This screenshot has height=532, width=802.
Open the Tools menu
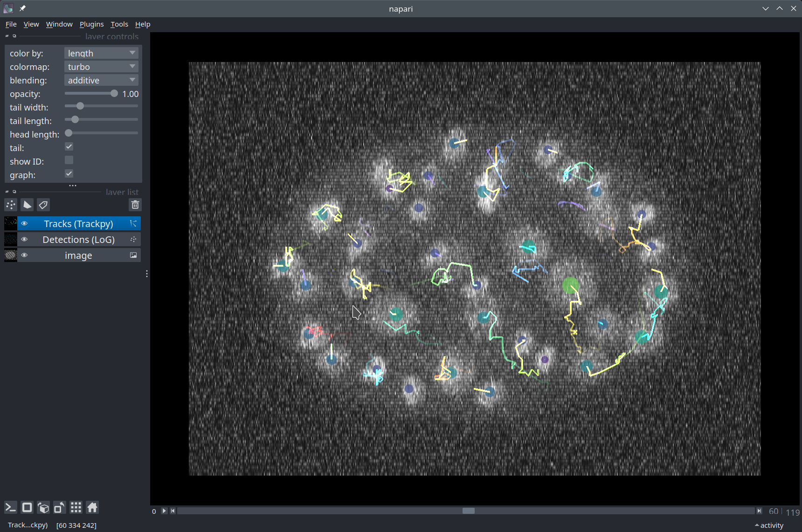[x=119, y=24]
